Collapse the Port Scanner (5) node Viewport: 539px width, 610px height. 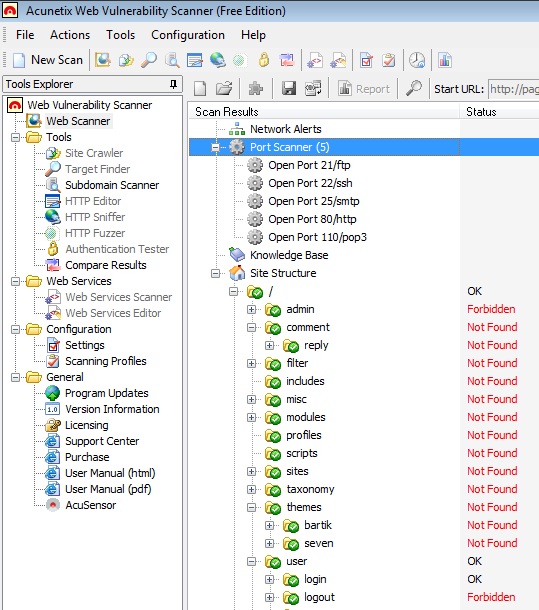[x=215, y=147]
